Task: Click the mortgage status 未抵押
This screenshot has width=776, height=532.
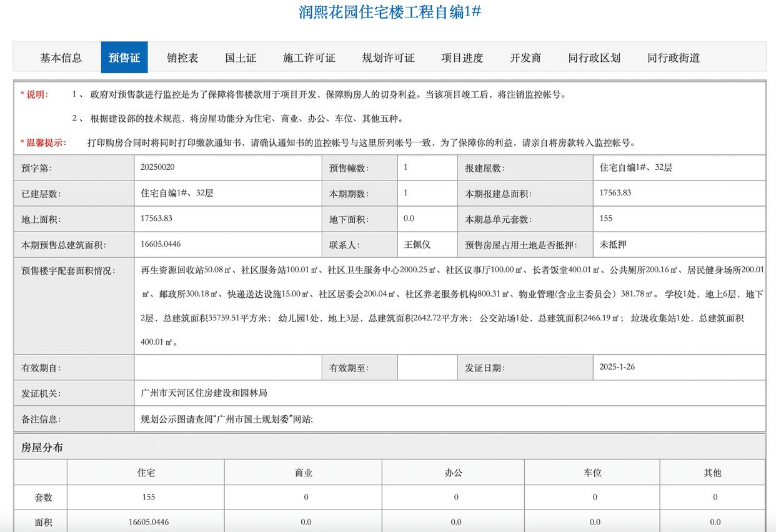Action: (x=613, y=245)
